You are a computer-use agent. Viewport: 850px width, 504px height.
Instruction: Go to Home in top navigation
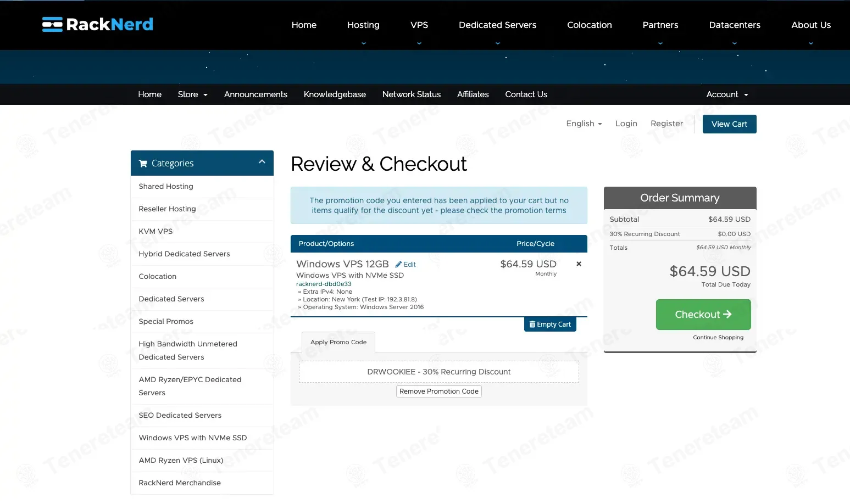304,25
